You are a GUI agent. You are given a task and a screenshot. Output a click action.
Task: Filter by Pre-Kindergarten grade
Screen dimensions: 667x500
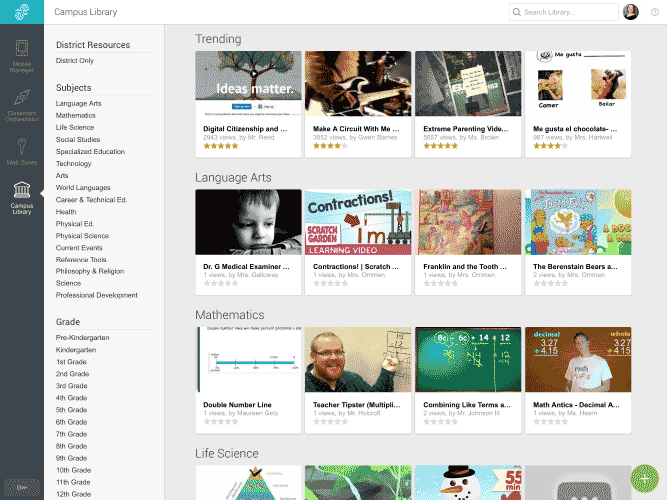pos(83,337)
